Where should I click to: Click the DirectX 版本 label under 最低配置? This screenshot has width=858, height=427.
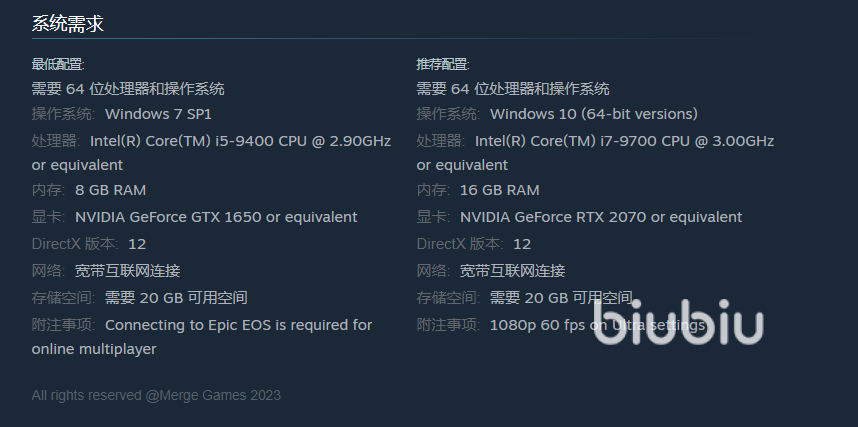[75, 244]
